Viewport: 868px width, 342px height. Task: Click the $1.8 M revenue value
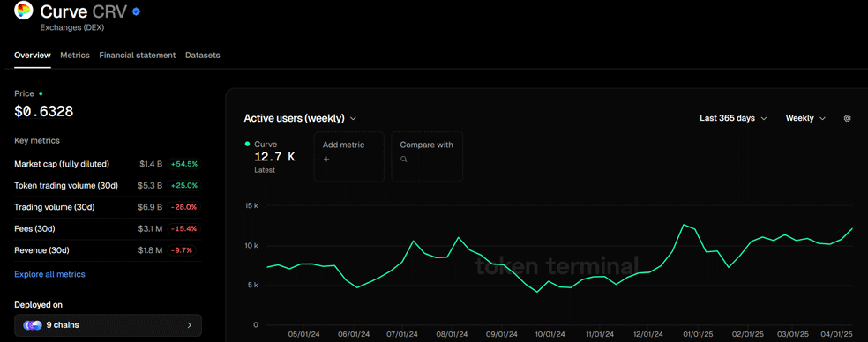151,250
